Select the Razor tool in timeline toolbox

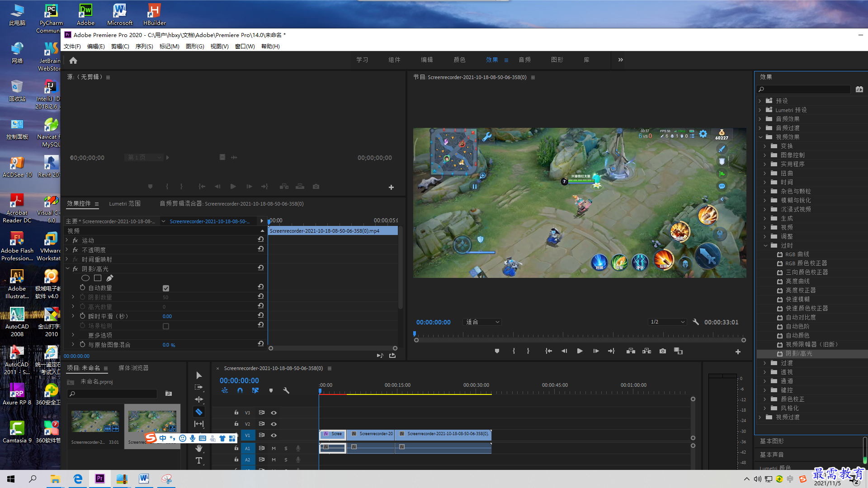click(x=199, y=412)
